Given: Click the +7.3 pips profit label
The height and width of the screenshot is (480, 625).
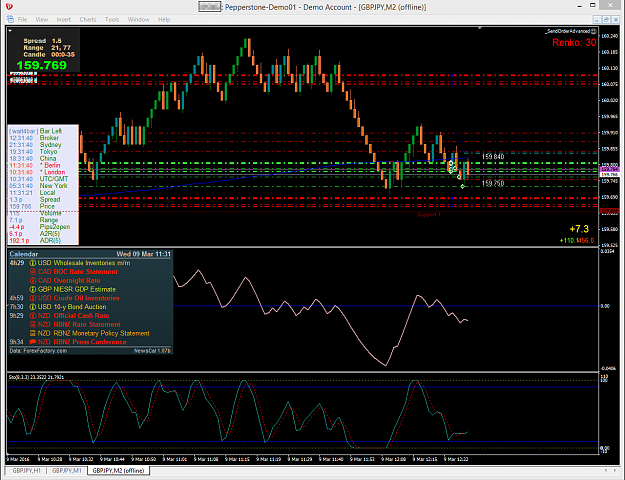Looking at the screenshot, I should pos(579,229).
